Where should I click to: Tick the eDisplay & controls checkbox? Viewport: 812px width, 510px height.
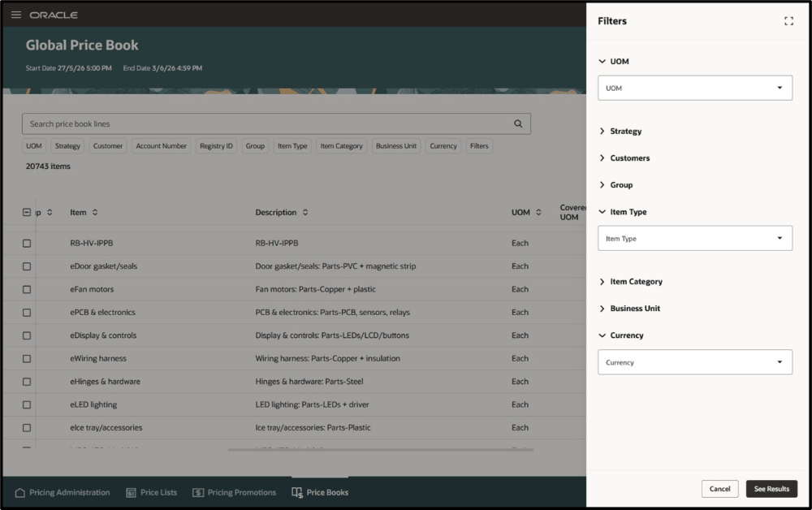tap(27, 335)
